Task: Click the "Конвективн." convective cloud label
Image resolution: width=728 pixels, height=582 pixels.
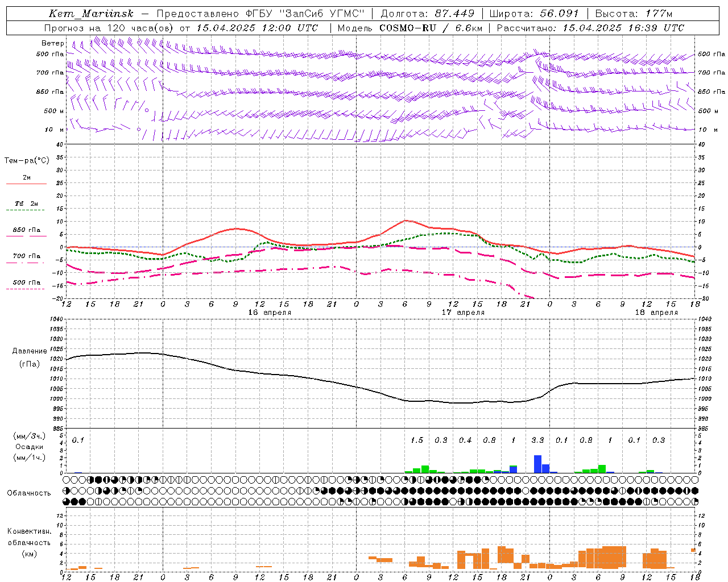Action: tap(29, 531)
